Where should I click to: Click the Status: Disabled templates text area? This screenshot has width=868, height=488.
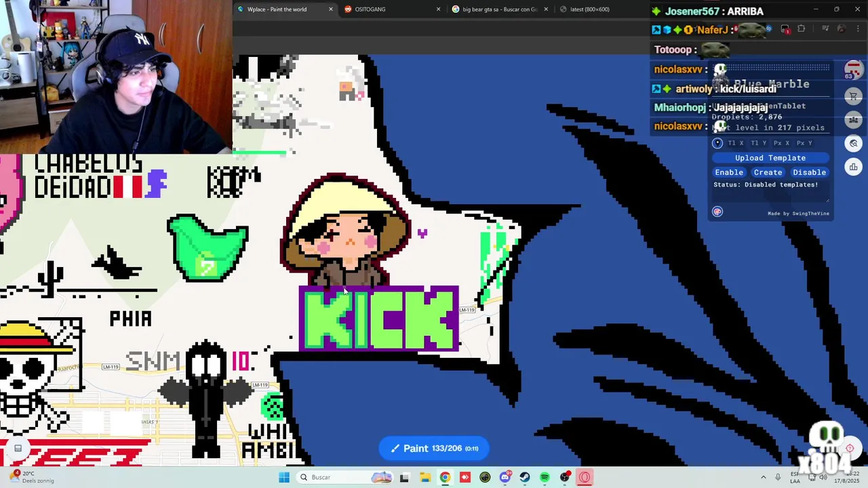click(x=770, y=192)
